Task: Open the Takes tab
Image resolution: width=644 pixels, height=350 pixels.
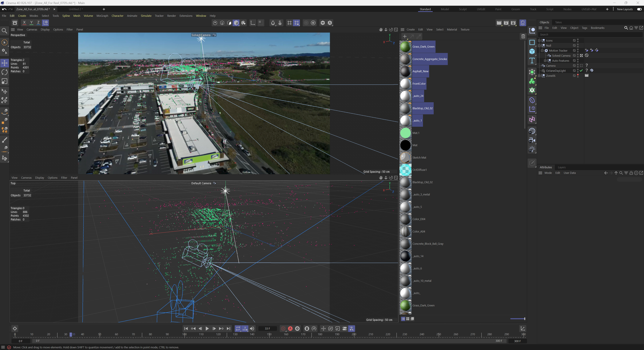Action: coord(558,22)
